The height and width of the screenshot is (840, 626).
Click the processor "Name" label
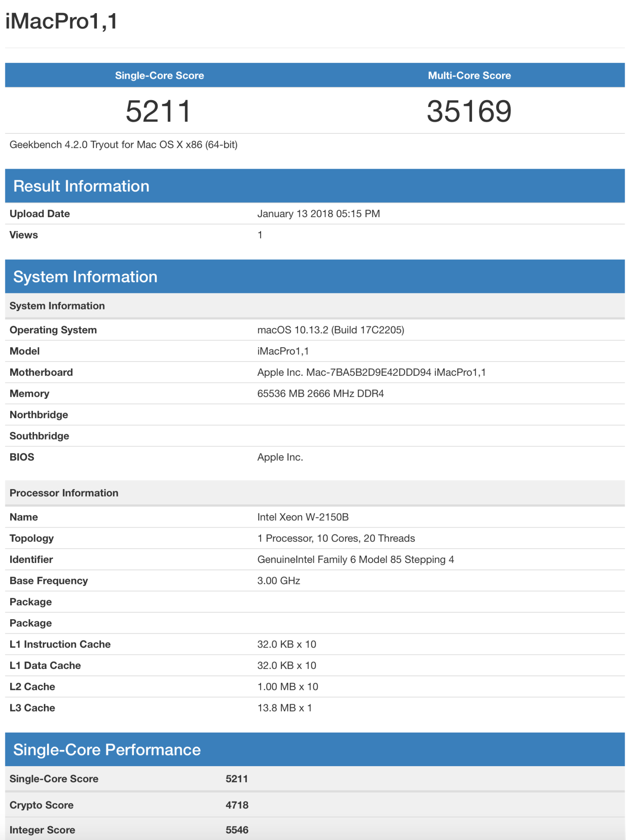click(x=24, y=517)
